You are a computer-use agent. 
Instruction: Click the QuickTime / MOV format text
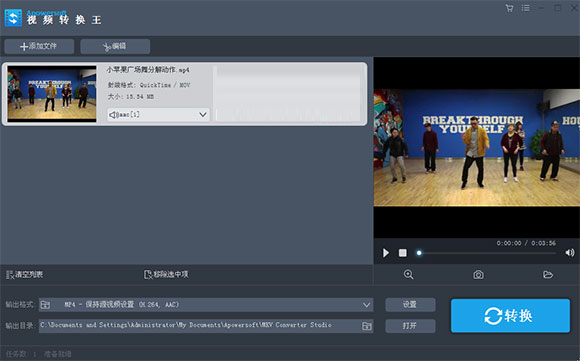pos(165,85)
